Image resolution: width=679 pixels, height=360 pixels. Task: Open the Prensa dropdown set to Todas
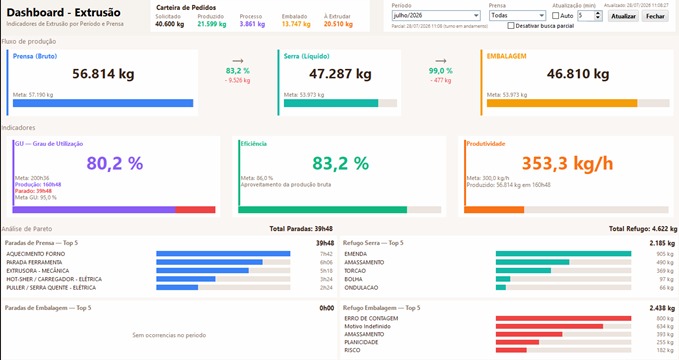[517, 16]
